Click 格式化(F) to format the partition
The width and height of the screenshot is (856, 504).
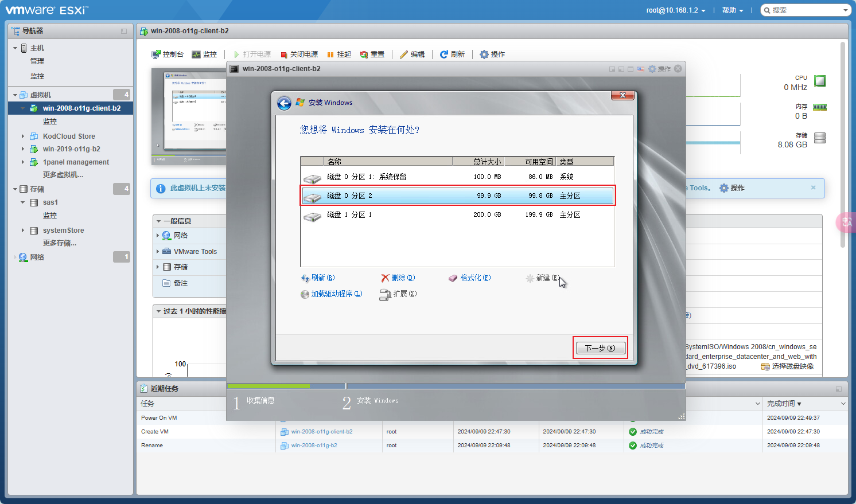469,278
